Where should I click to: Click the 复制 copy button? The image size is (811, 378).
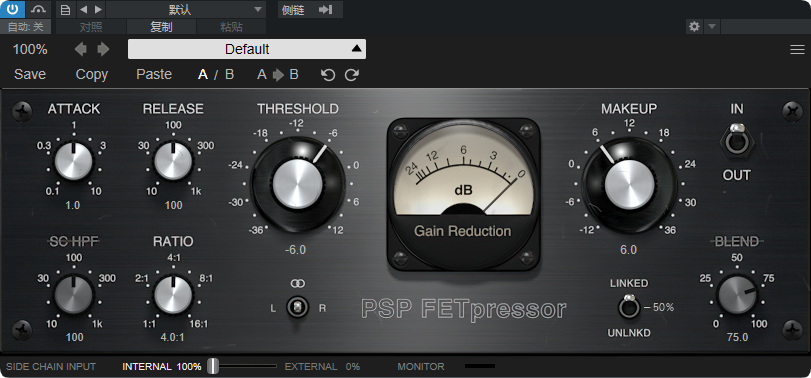click(x=161, y=27)
